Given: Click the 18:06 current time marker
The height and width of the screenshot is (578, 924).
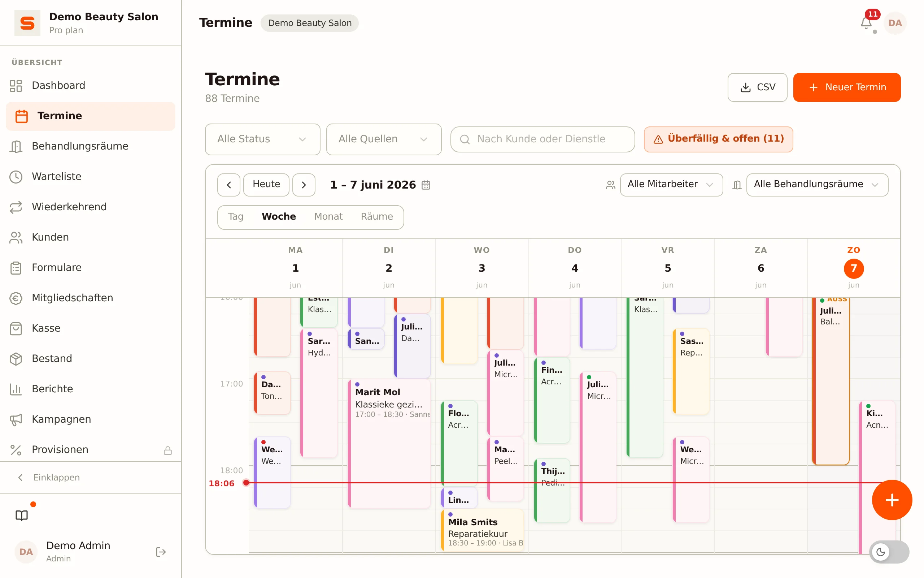Looking at the screenshot, I should click(222, 484).
